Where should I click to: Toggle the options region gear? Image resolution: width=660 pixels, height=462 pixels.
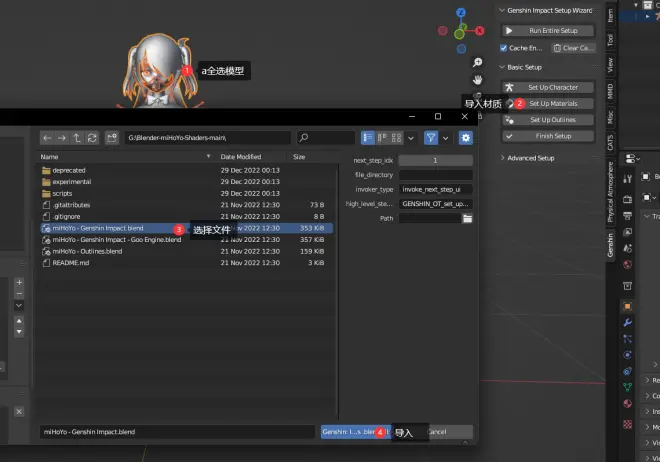click(x=466, y=138)
